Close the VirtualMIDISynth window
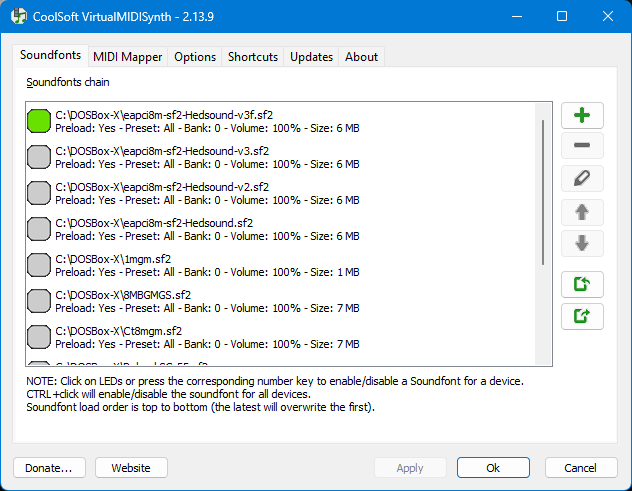632x491 pixels. [608, 16]
